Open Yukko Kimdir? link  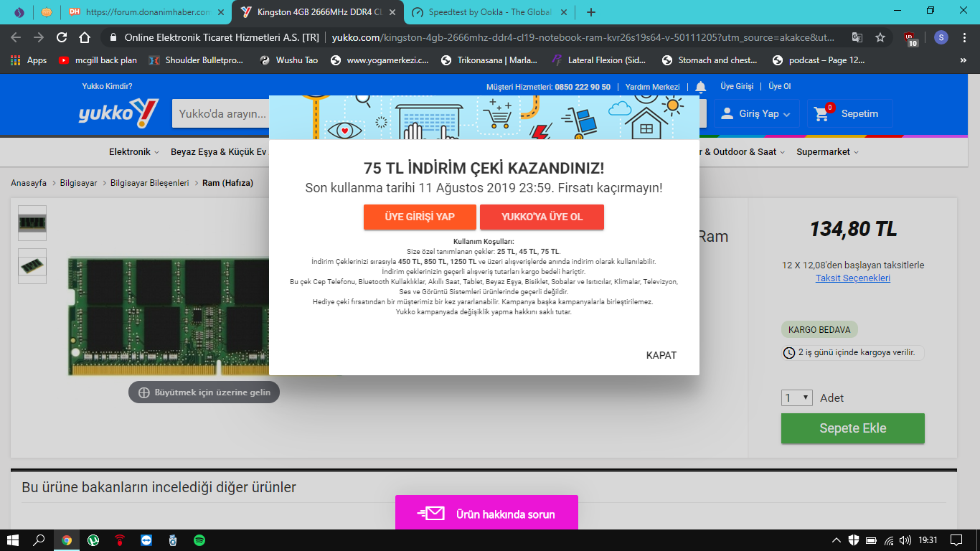[x=107, y=86]
